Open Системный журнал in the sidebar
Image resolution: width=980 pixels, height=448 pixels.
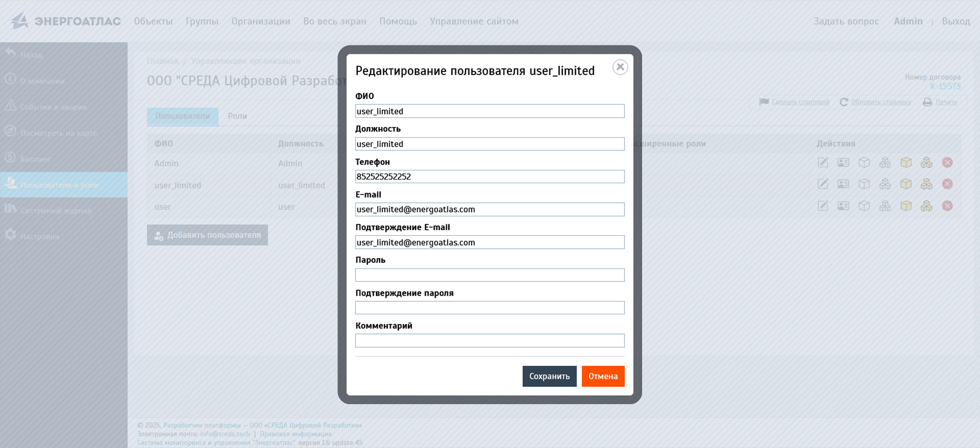pyautogui.click(x=56, y=210)
